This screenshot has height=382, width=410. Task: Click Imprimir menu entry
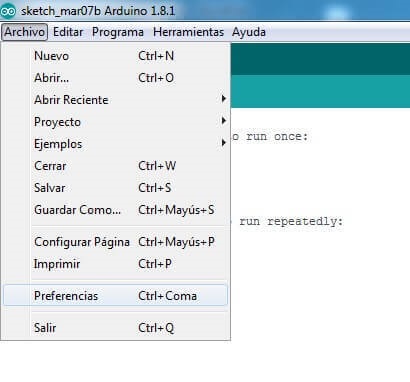[115, 264]
